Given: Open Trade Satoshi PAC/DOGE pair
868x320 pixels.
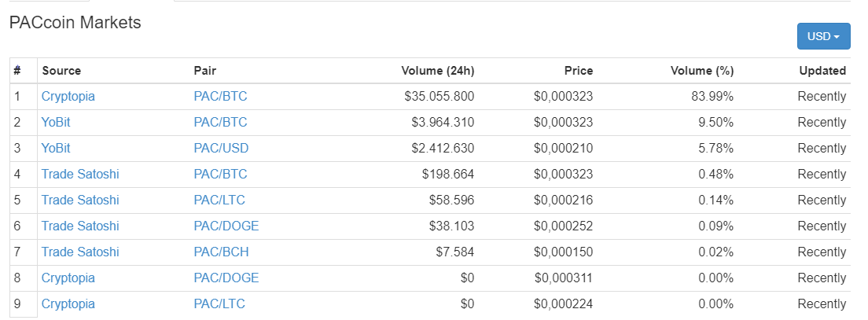Looking at the screenshot, I should click(226, 226).
